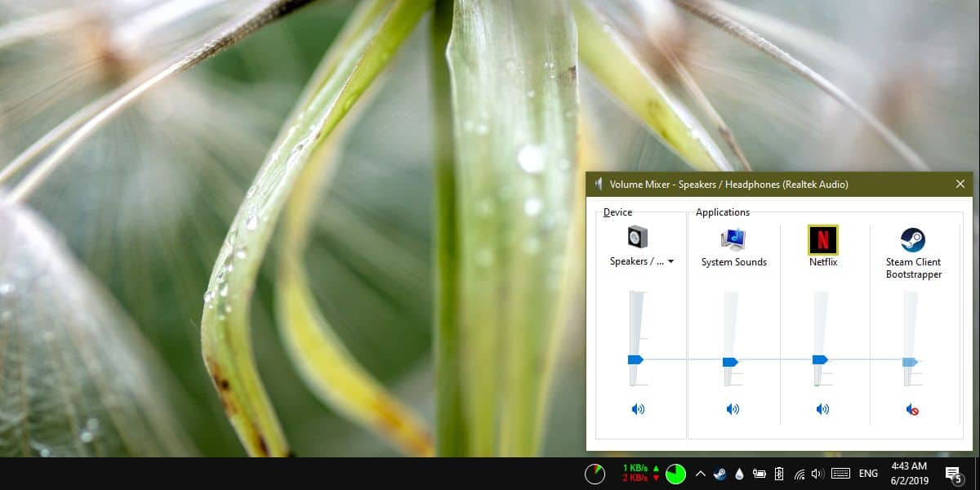
Task: Click the taskbar volume speaker icon
Action: click(x=818, y=474)
